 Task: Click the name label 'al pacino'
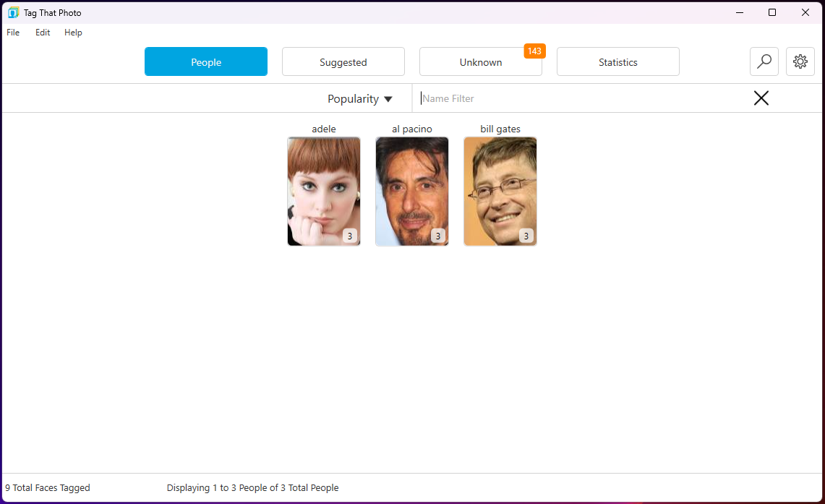(411, 129)
